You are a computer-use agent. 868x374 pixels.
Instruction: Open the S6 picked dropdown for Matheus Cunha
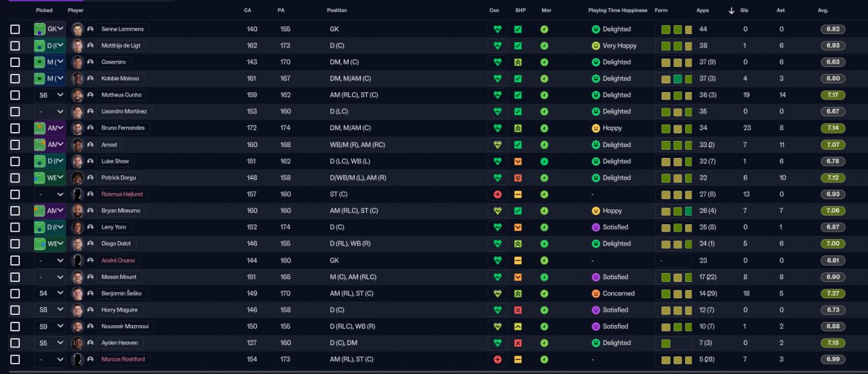pyautogui.click(x=50, y=95)
